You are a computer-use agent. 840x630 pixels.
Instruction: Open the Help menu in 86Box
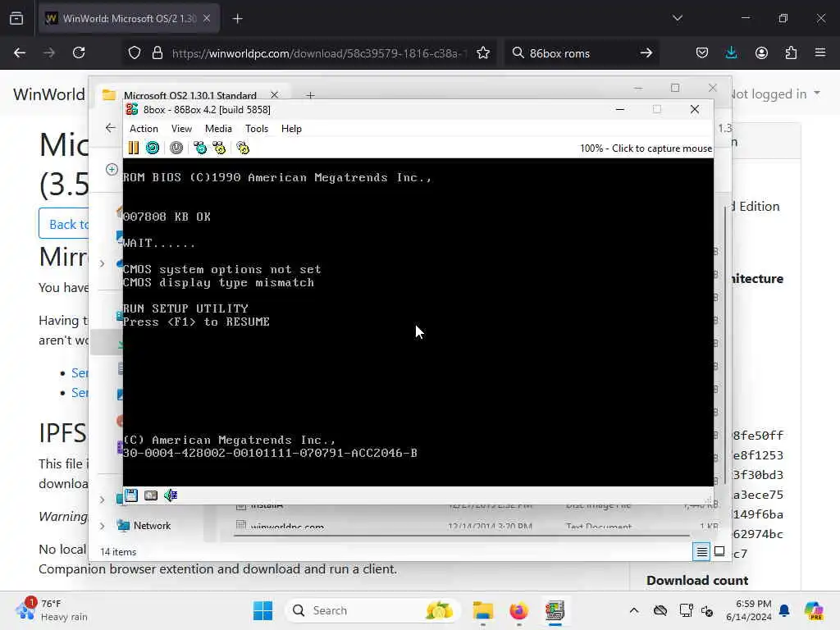click(x=291, y=129)
